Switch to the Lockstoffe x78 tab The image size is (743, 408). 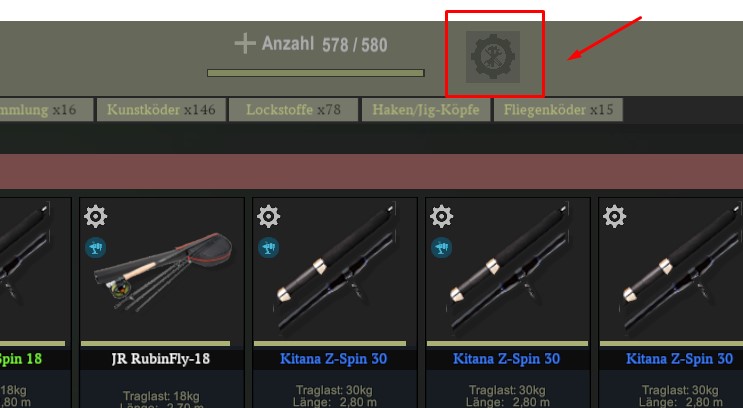point(293,110)
